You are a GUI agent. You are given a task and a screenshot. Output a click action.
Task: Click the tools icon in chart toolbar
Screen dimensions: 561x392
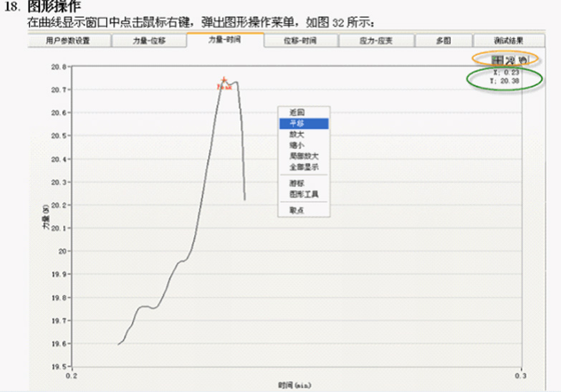[x=510, y=60]
